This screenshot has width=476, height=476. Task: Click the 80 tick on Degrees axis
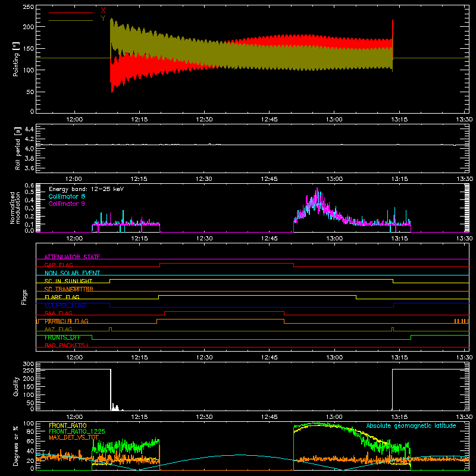pyautogui.click(x=30, y=431)
